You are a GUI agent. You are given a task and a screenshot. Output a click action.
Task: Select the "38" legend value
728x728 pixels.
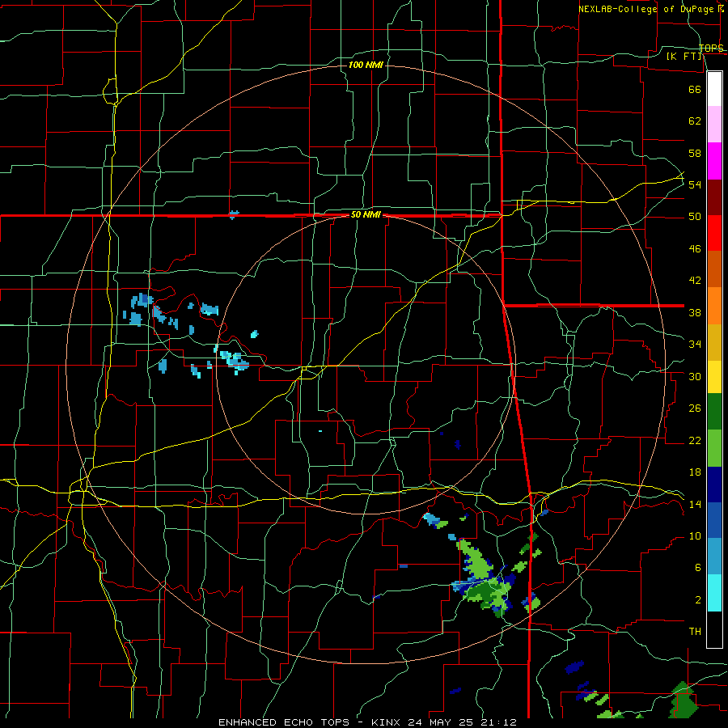pyautogui.click(x=695, y=312)
